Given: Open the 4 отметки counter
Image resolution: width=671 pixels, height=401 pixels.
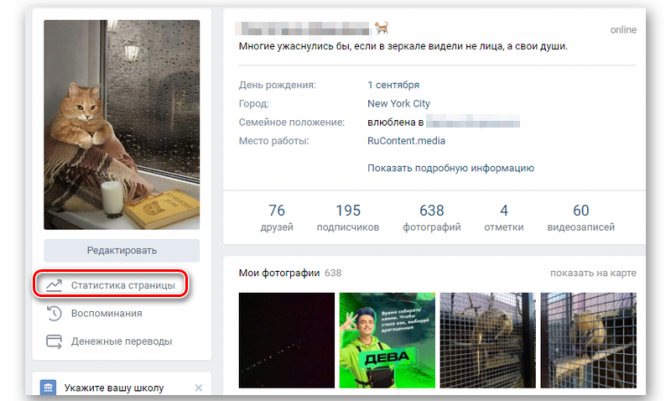Looking at the screenshot, I should tap(504, 217).
